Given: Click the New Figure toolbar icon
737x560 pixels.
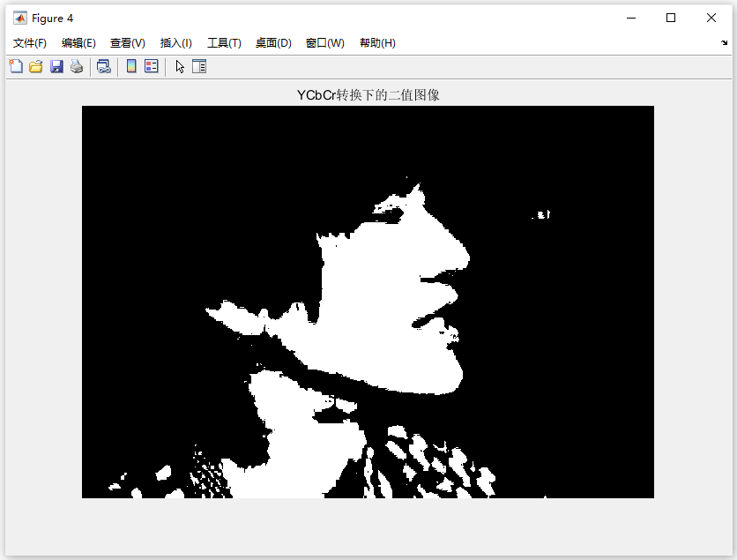Looking at the screenshot, I should pos(16,66).
